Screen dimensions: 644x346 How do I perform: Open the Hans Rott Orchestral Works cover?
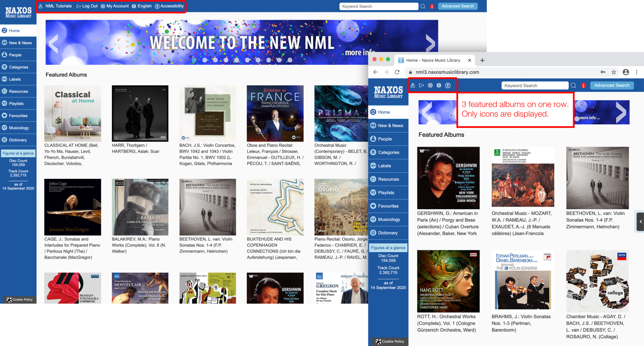(448, 281)
